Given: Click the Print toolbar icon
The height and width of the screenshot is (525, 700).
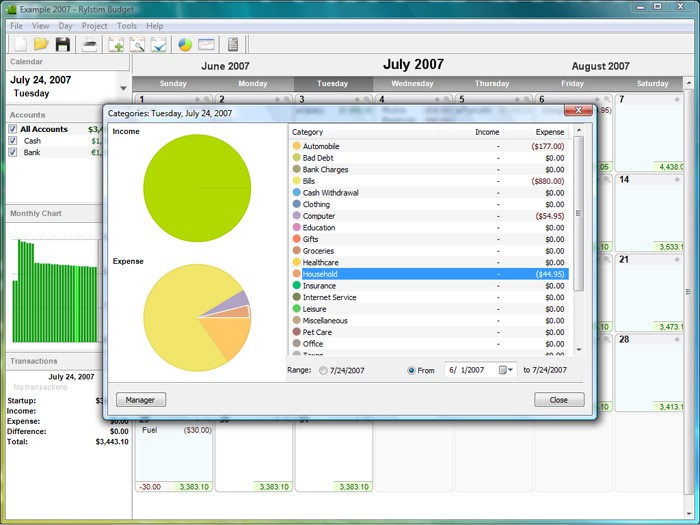Looking at the screenshot, I should click(90, 44).
